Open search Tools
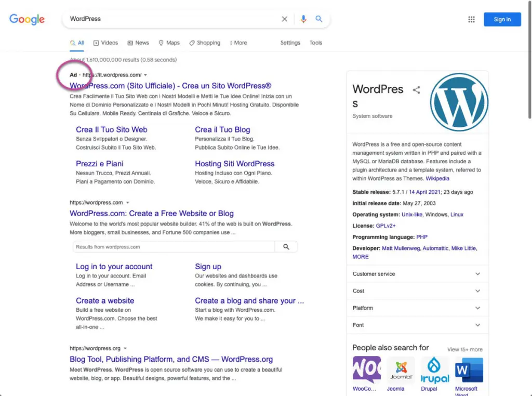Image resolution: width=532 pixels, height=396 pixels. pos(315,43)
